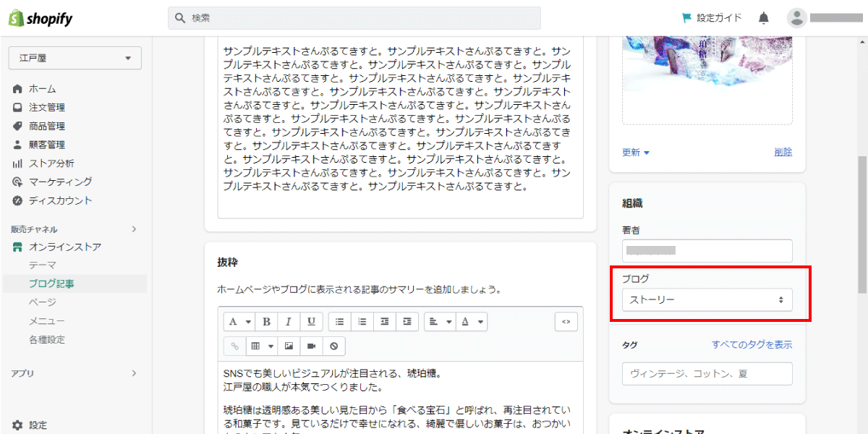Switch to HTML view with <> button
Screen dimensions: 868x434
coord(566,322)
